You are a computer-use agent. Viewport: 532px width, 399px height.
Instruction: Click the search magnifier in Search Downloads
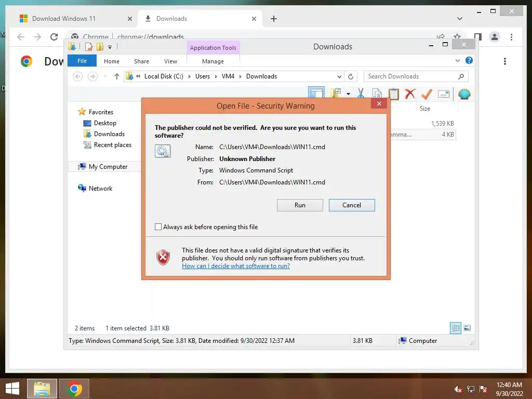[x=461, y=76]
